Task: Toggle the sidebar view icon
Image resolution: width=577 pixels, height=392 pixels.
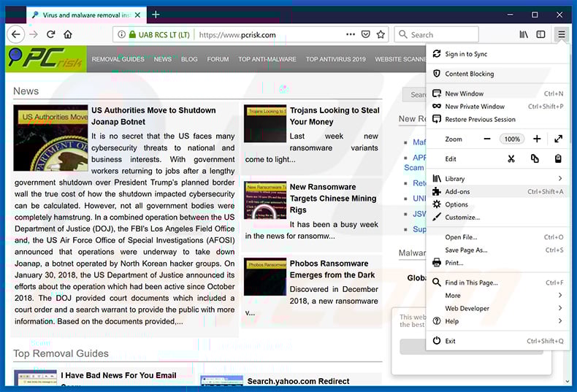Action: (x=540, y=34)
